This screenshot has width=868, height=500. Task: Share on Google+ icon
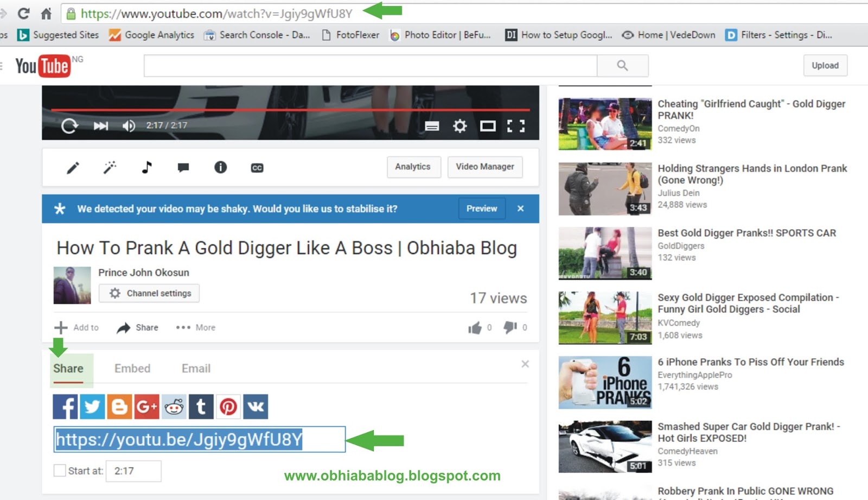click(x=146, y=407)
